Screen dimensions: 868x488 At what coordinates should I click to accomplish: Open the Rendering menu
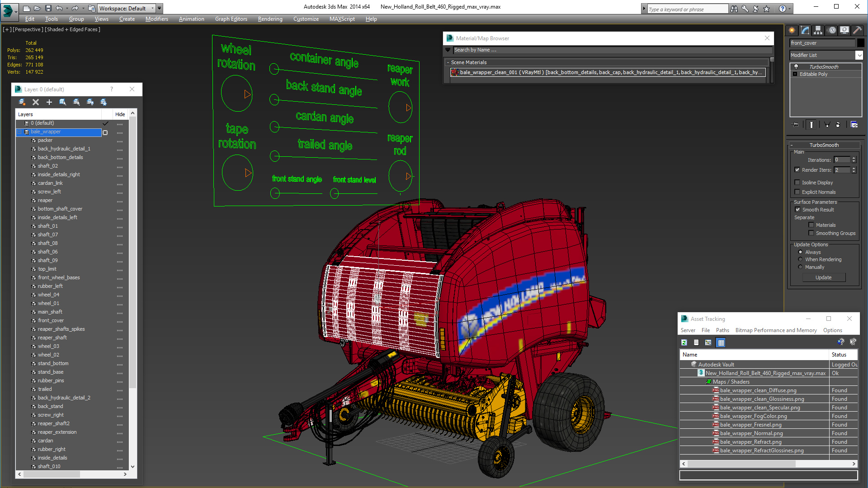[270, 19]
